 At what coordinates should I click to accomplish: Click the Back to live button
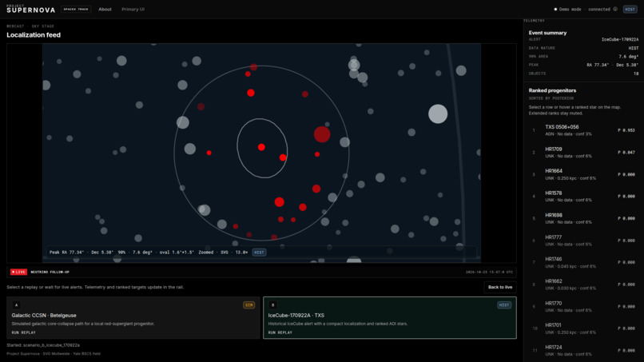click(500, 287)
